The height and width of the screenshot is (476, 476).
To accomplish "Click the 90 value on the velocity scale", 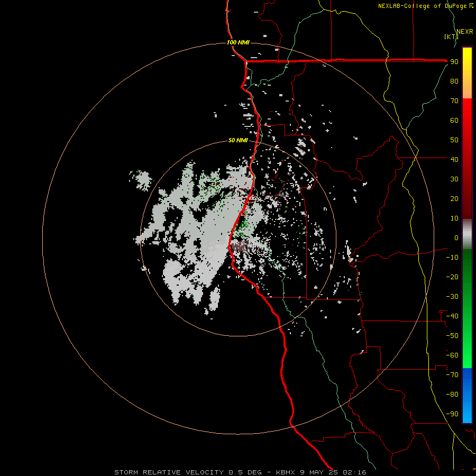I will 454,62.
